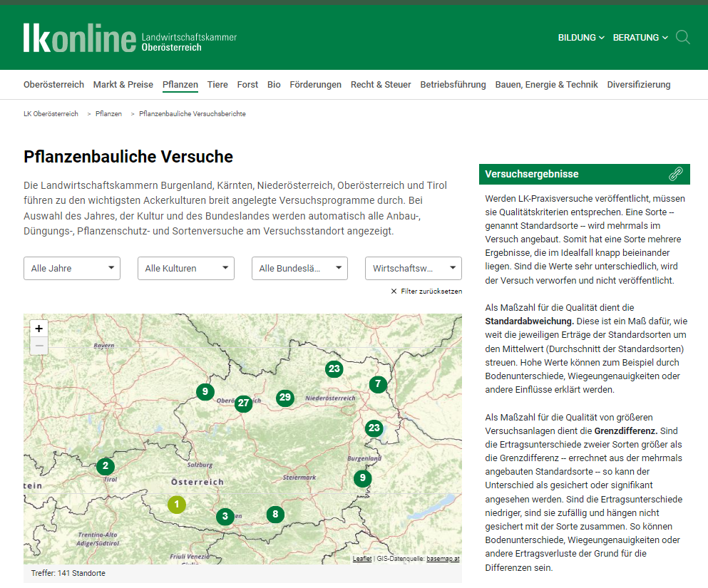Click map cluster marker 27
Image resolution: width=708 pixels, height=588 pixels.
click(244, 403)
